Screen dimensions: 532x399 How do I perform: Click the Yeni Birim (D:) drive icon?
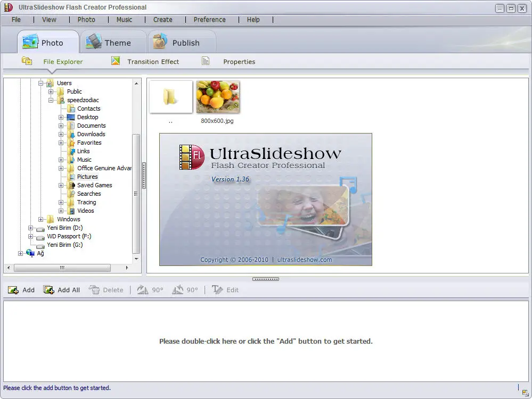coord(40,228)
